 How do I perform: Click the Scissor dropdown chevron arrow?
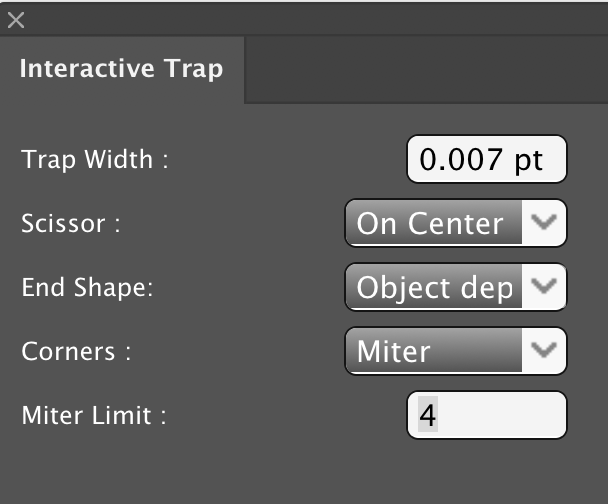pyautogui.click(x=544, y=223)
